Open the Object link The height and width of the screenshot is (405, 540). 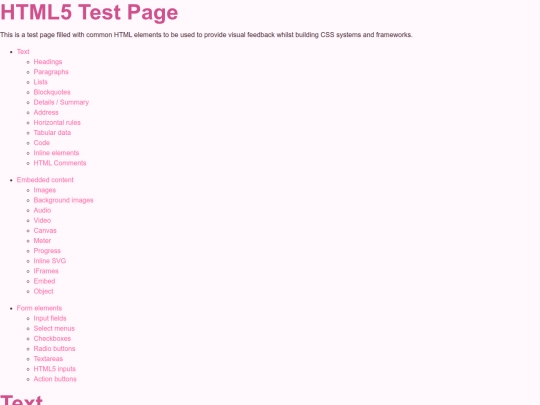pos(44,291)
